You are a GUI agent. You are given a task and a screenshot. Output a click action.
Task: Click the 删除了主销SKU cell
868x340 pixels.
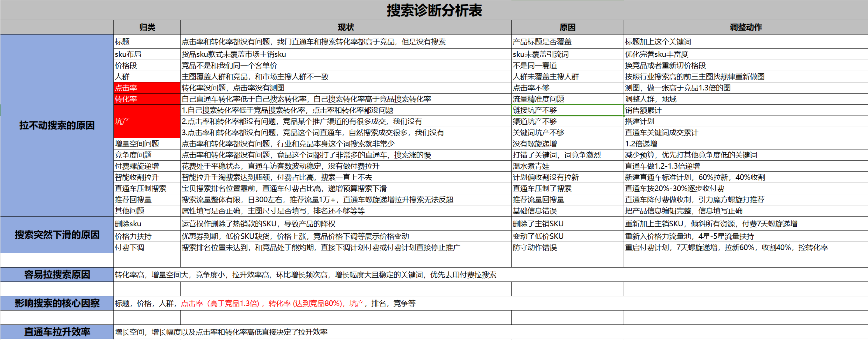[x=567, y=224]
